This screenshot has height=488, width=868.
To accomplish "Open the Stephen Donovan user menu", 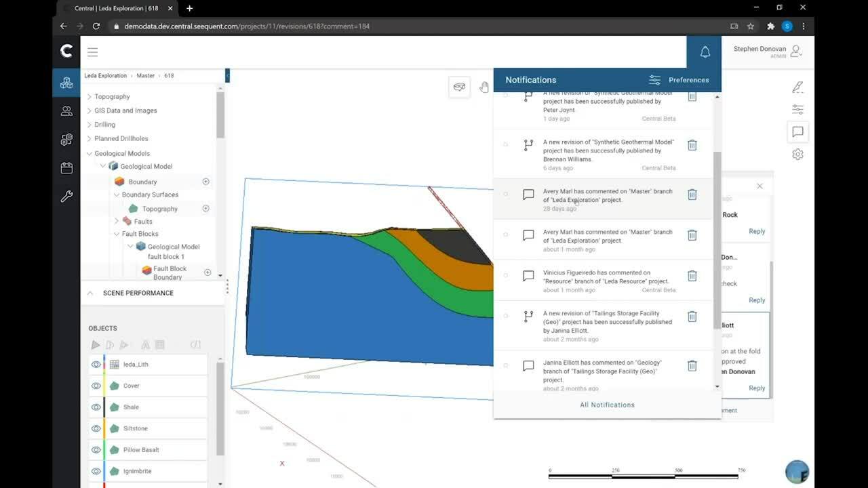I will click(x=768, y=51).
